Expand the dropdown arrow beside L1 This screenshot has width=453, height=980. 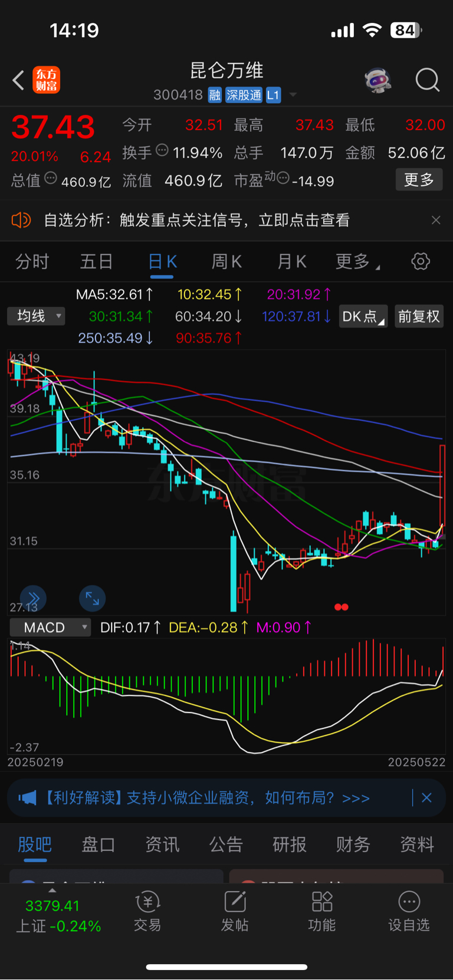293,95
